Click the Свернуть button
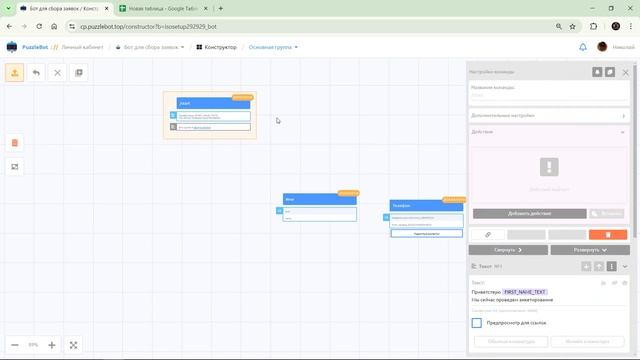 pos(508,250)
